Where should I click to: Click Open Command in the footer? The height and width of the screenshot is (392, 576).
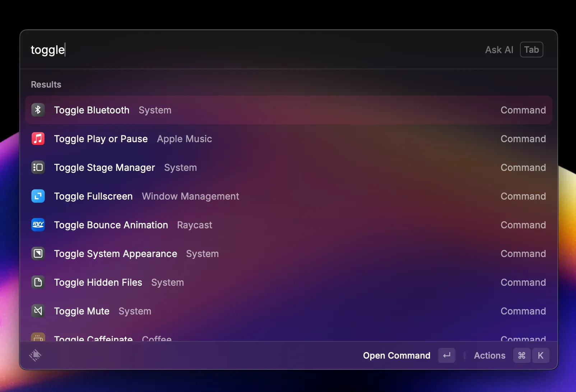396,355
